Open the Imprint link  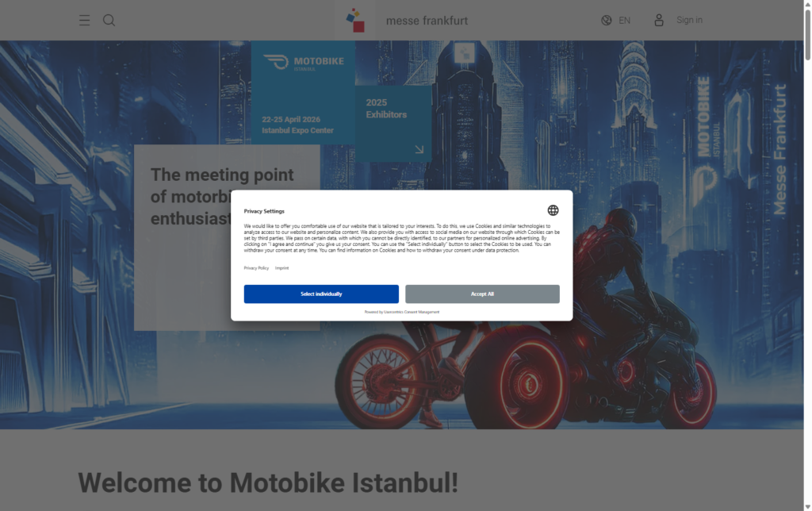pos(282,268)
